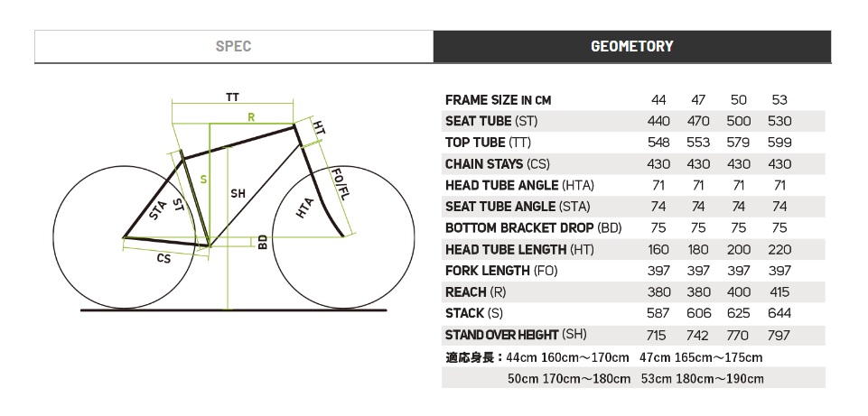Screen dimensions: 868x416
Task: Select the TOP TUBE (TT) row label
Action: [x=488, y=143]
